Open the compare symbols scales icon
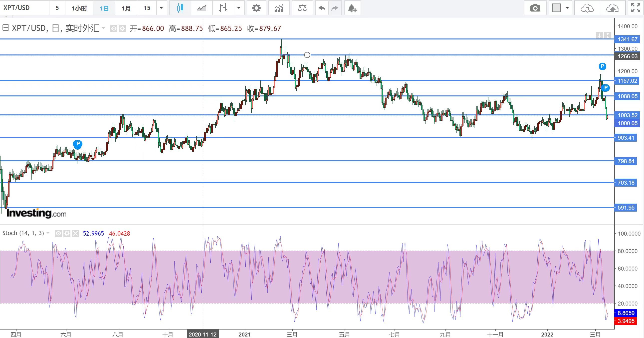 click(x=302, y=8)
